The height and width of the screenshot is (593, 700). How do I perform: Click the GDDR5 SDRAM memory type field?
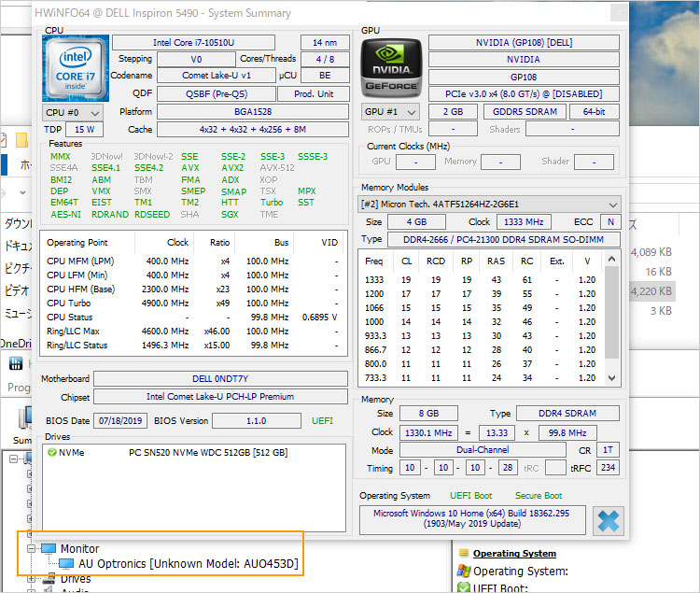coord(525,112)
